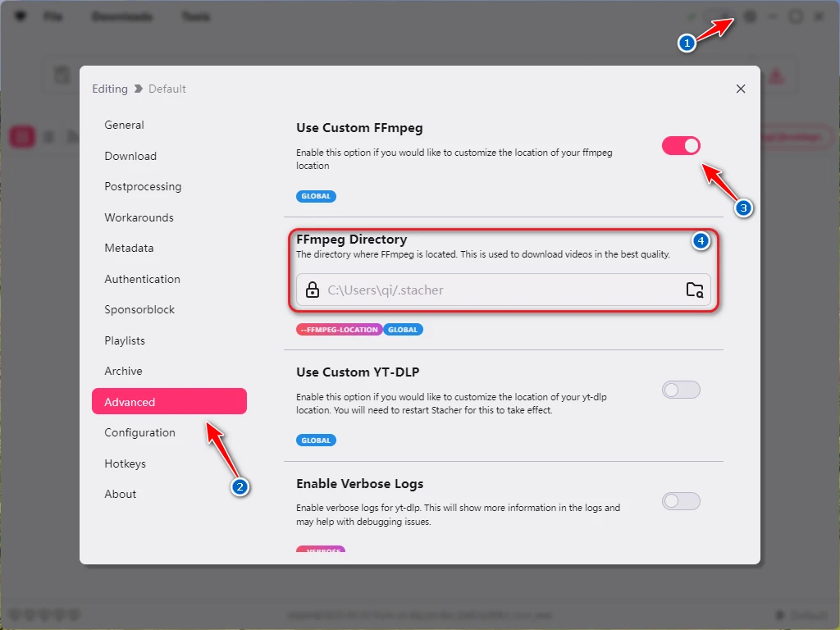Click the Stacher app logo in top-left corner
Image resolution: width=840 pixels, height=630 pixels.
click(x=20, y=16)
